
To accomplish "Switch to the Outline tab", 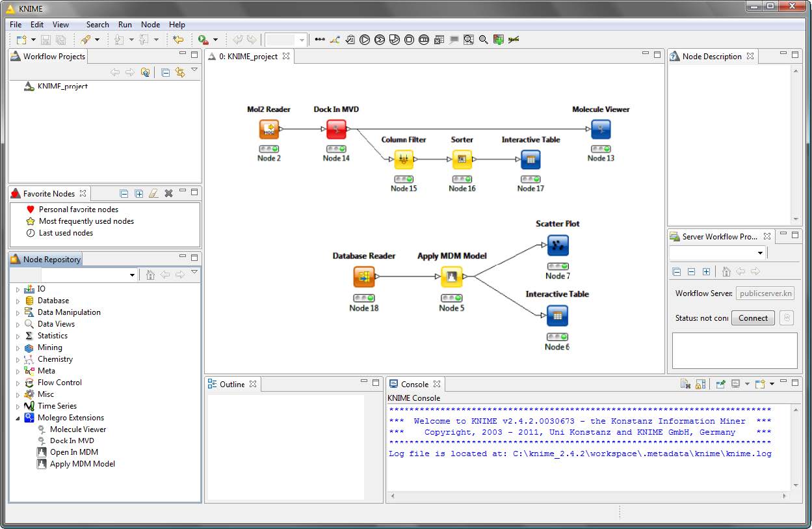I will pos(231,385).
